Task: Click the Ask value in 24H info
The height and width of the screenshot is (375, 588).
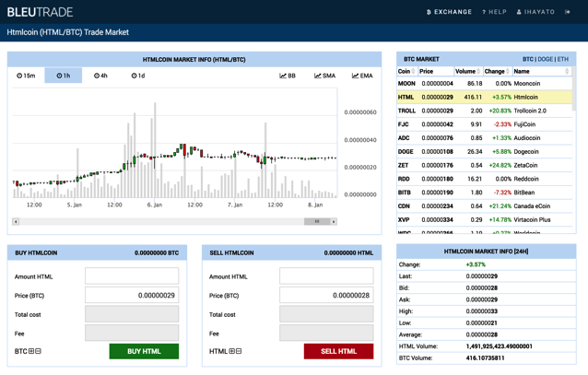Action: (482, 299)
